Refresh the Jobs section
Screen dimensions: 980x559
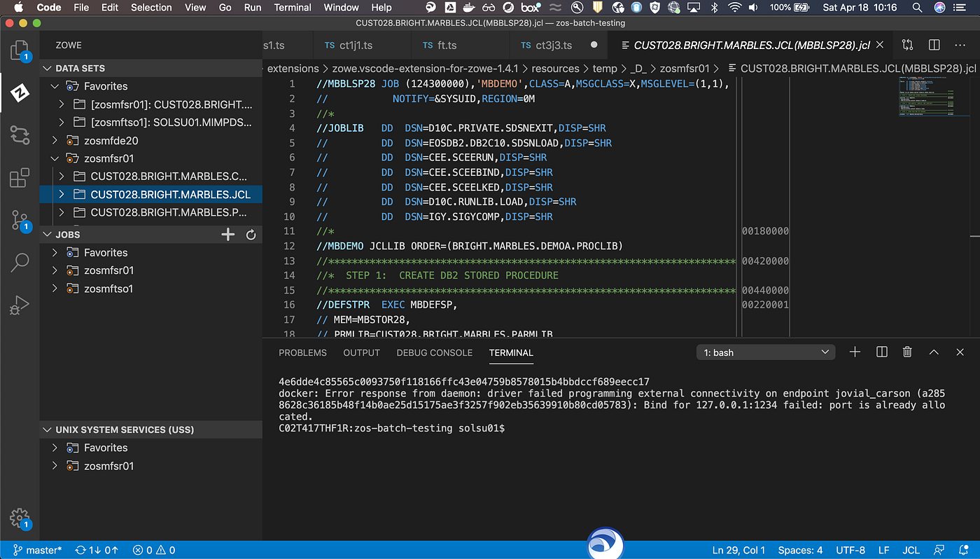(x=251, y=235)
